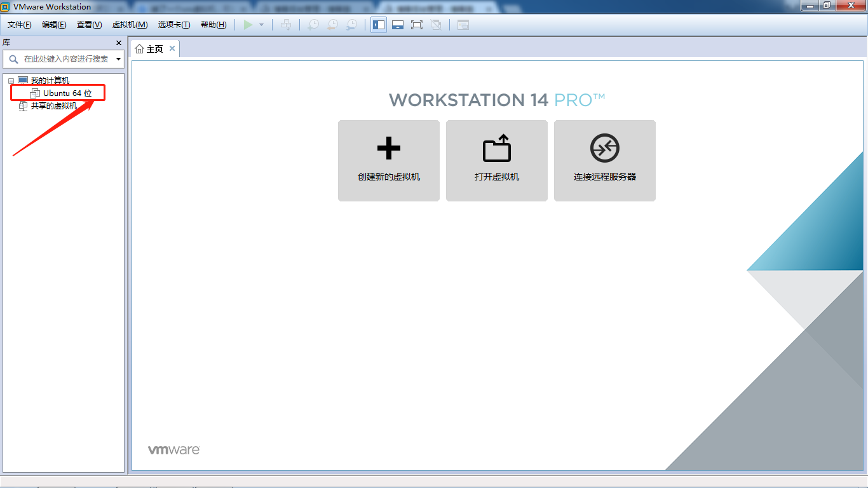Click the send Ctrl+Alt+Del toolbar icon

pos(286,25)
